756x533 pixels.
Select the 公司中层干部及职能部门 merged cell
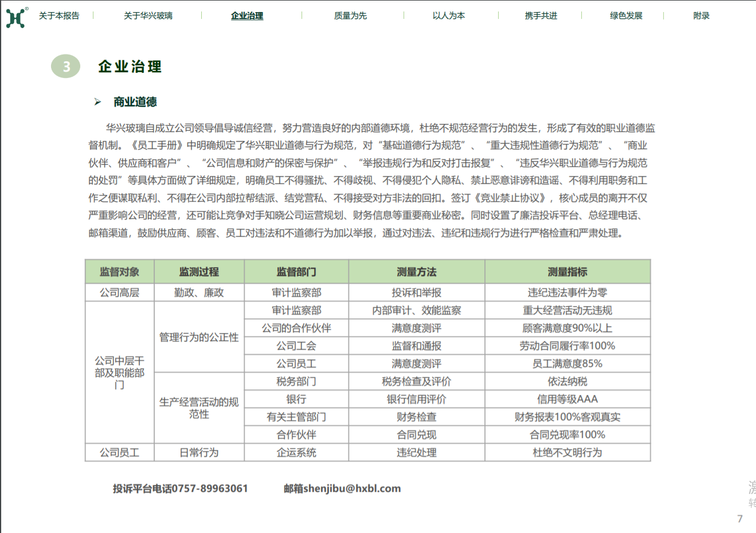[120, 373]
